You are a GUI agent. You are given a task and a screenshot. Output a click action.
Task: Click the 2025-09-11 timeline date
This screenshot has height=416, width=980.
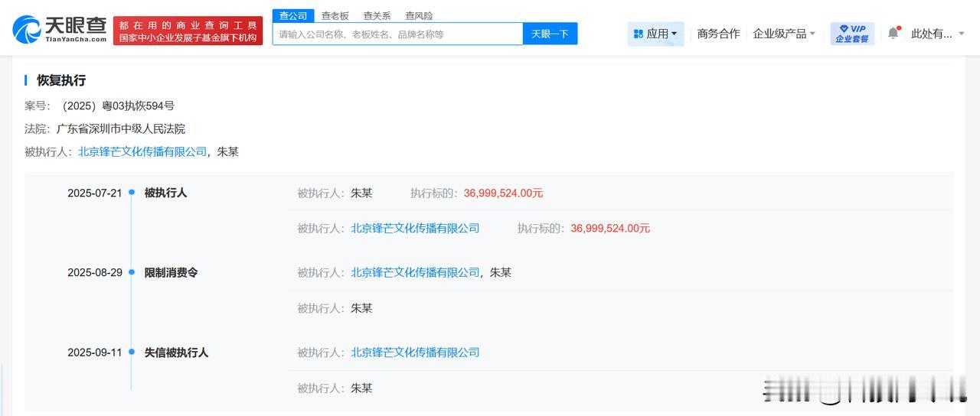95,353
